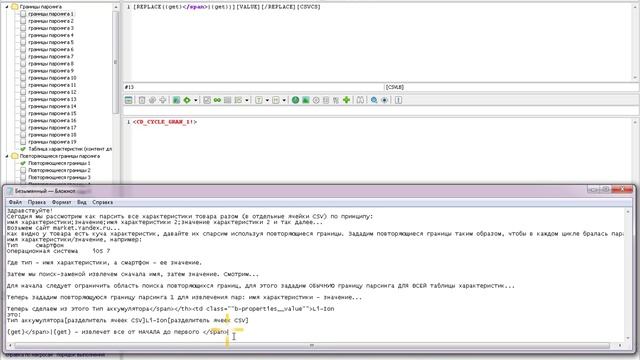This screenshot has height=360, width=640.
Task: Click the Notepad icon in the Notepad title bar
Action: 9,191
